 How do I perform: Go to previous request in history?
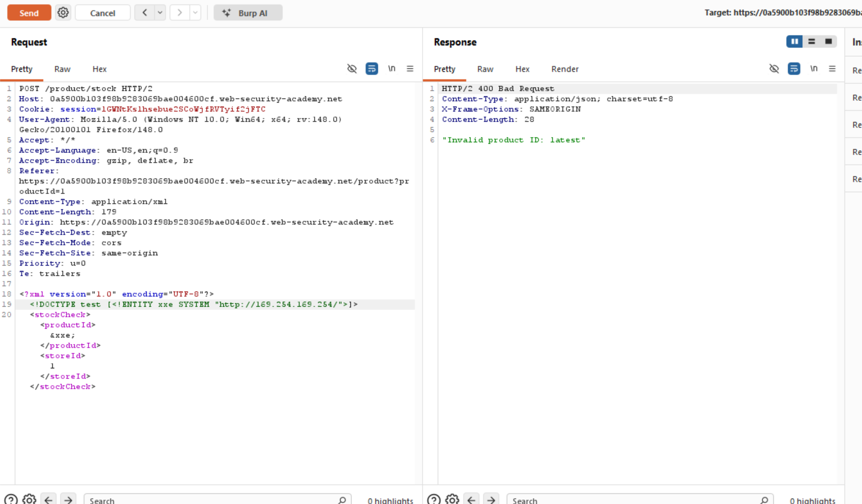(144, 13)
